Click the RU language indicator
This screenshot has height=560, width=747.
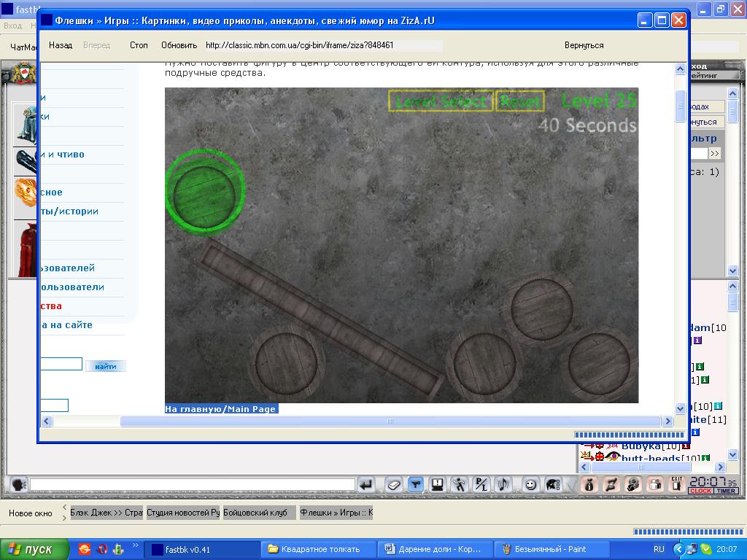tap(659, 549)
